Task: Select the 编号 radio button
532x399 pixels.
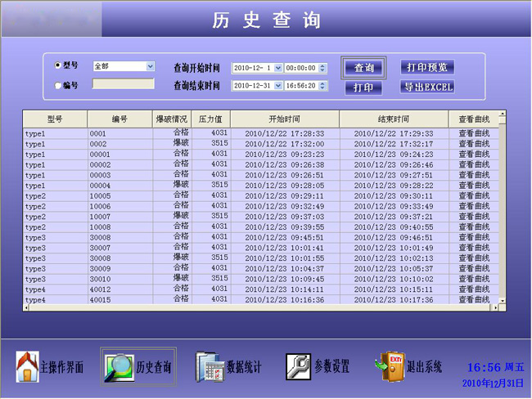Action: [58, 85]
